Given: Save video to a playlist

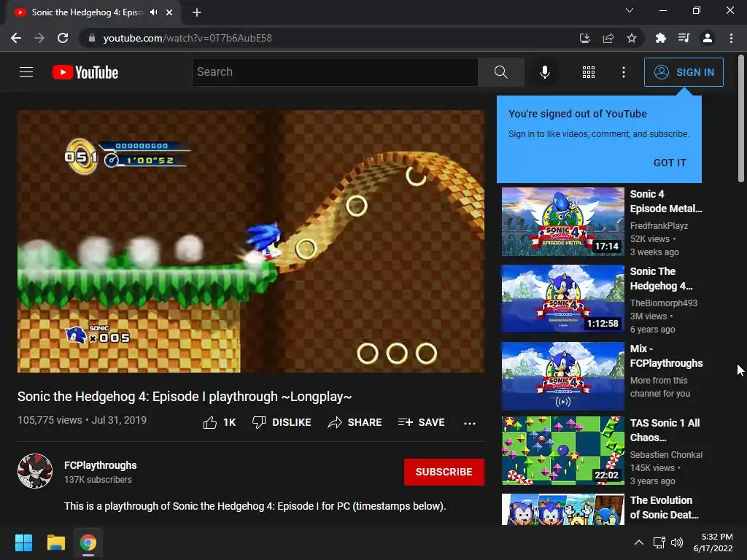Looking at the screenshot, I should click(421, 422).
